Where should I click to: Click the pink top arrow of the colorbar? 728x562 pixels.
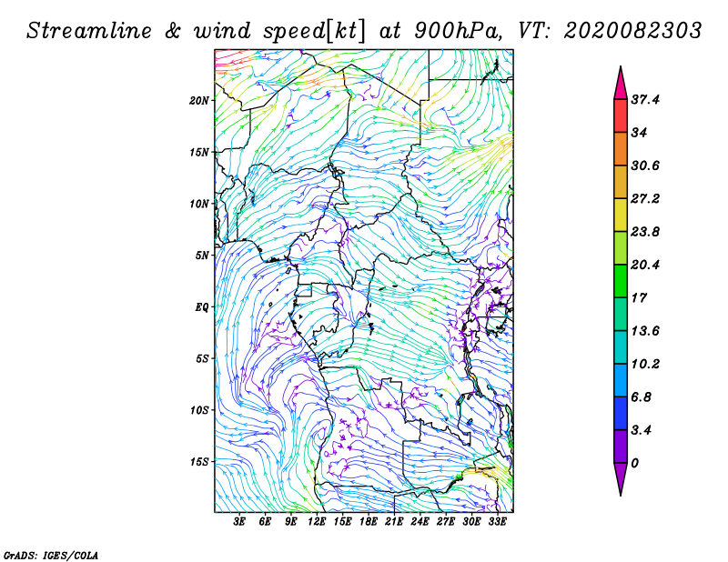click(621, 84)
